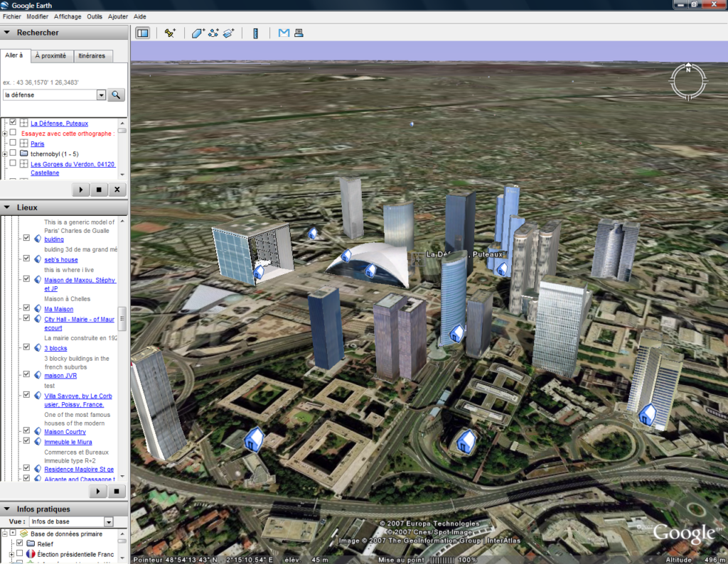Add a placemark with the pushpin tool
Viewport: 728px width, 564px height.
pyautogui.click(x=170, y=33)
